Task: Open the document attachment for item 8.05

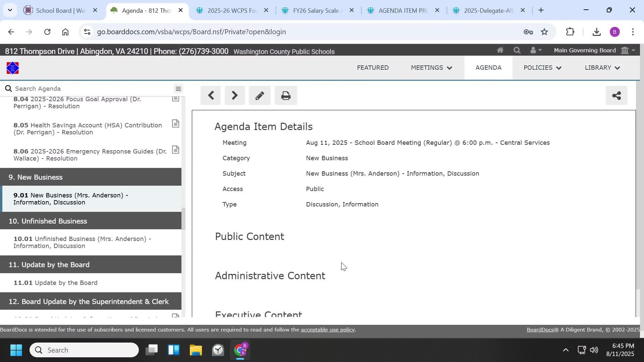Action: (175, 123)
